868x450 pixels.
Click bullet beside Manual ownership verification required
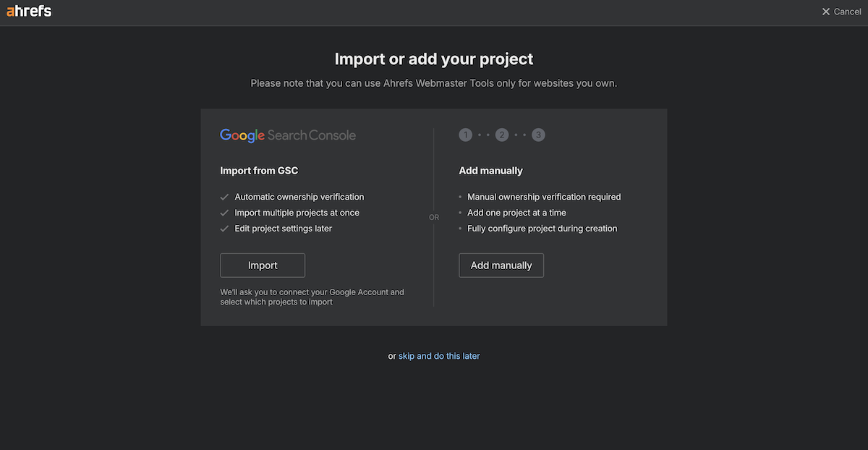[461, 196]
